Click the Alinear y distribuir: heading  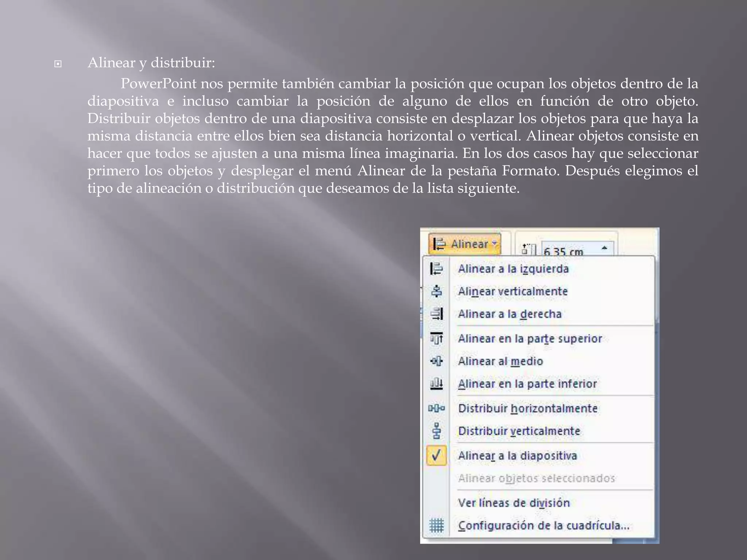coord(151,63)
